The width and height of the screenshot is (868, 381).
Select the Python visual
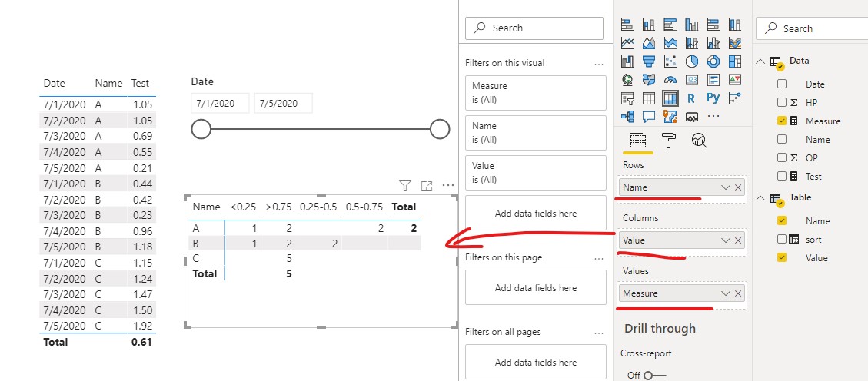point(713,98)
